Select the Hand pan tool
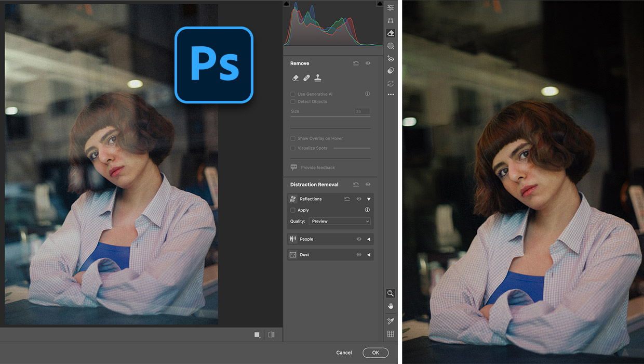 coord(391,306)
